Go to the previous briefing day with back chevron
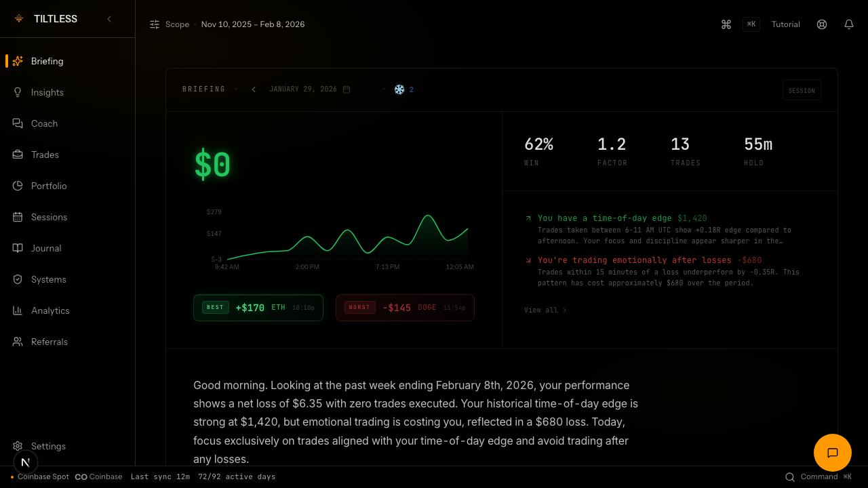The height and width of the screenshot is (488, 868). pyautogui.click(x=254, y=89)
